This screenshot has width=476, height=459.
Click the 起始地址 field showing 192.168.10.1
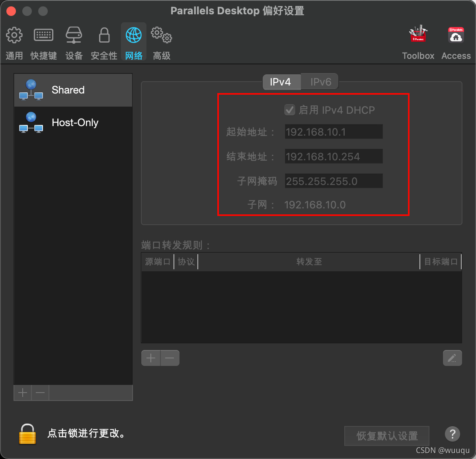pyautogui.click(x=334, y=132)
